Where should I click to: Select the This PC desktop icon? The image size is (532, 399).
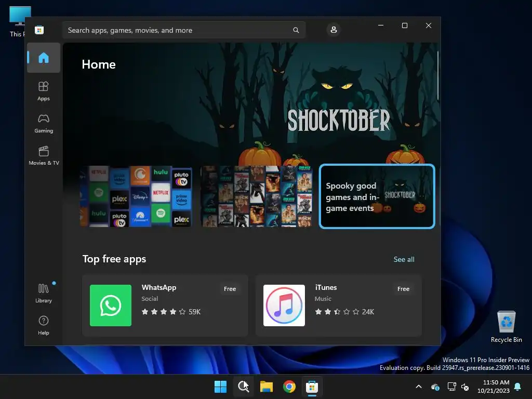(17, 22)
